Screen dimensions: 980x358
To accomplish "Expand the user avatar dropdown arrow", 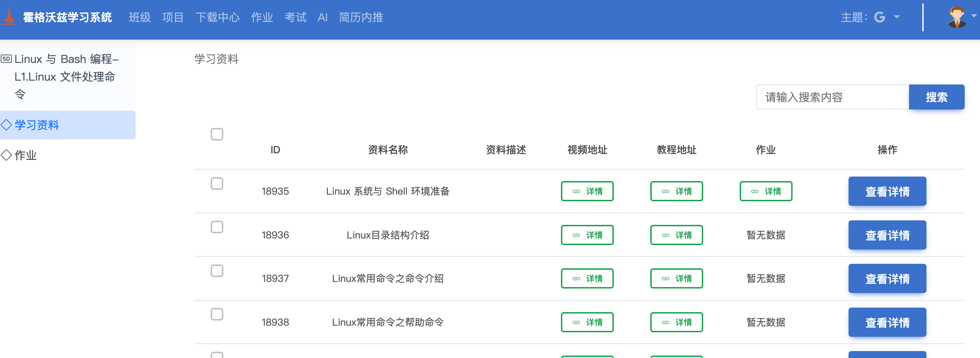I will coord(974,16).
